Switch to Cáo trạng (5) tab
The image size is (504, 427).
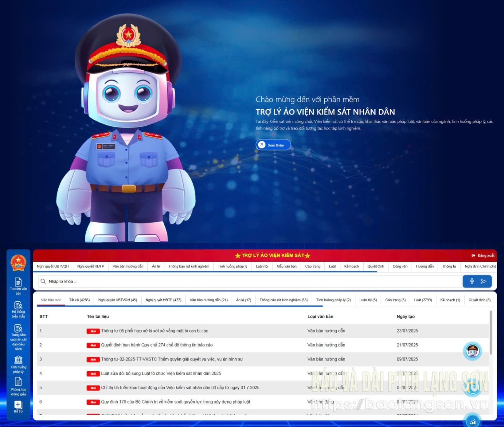396,300
